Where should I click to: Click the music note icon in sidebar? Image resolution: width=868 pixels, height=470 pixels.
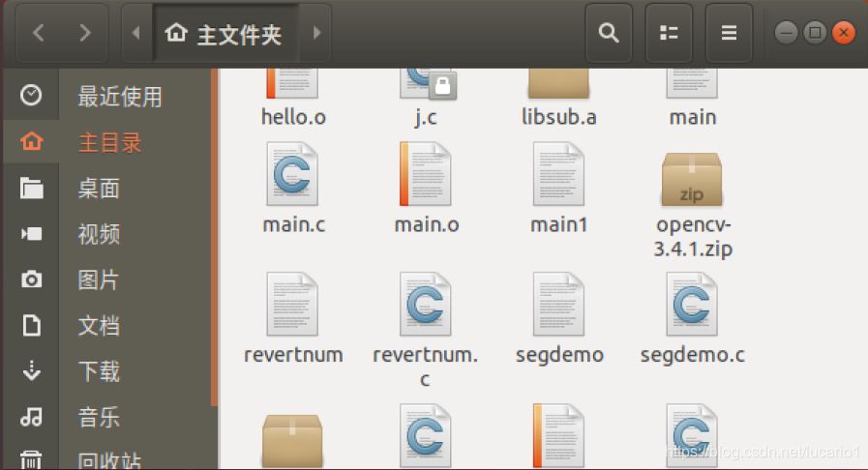pos(31,417)
